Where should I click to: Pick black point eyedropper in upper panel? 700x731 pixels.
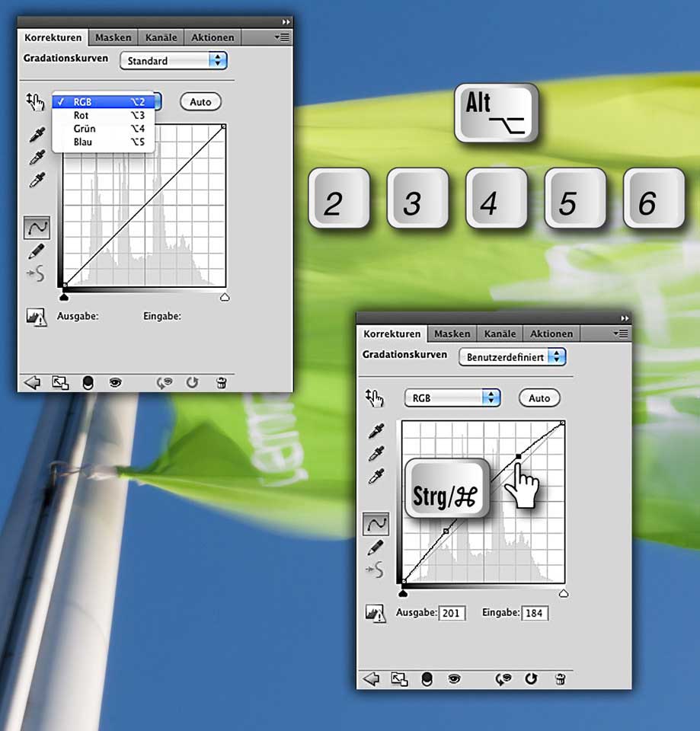pos(37,134)
